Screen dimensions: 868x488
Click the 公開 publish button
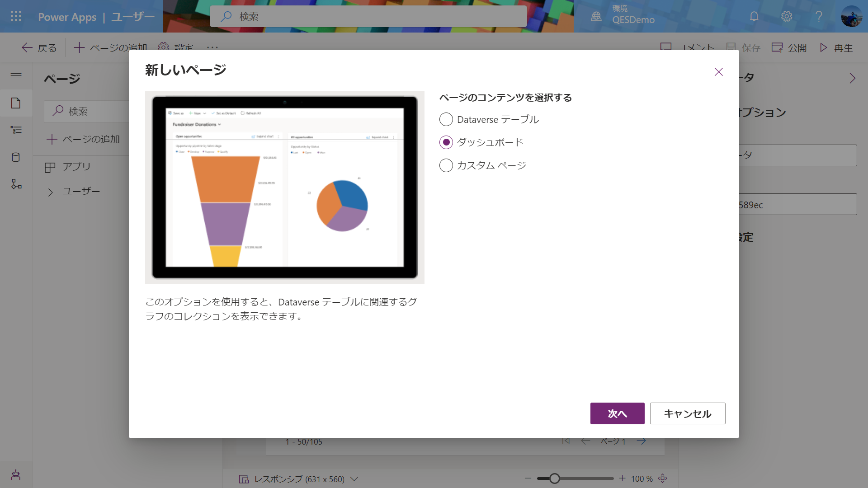pyautogui.click(x=789, y=47)
